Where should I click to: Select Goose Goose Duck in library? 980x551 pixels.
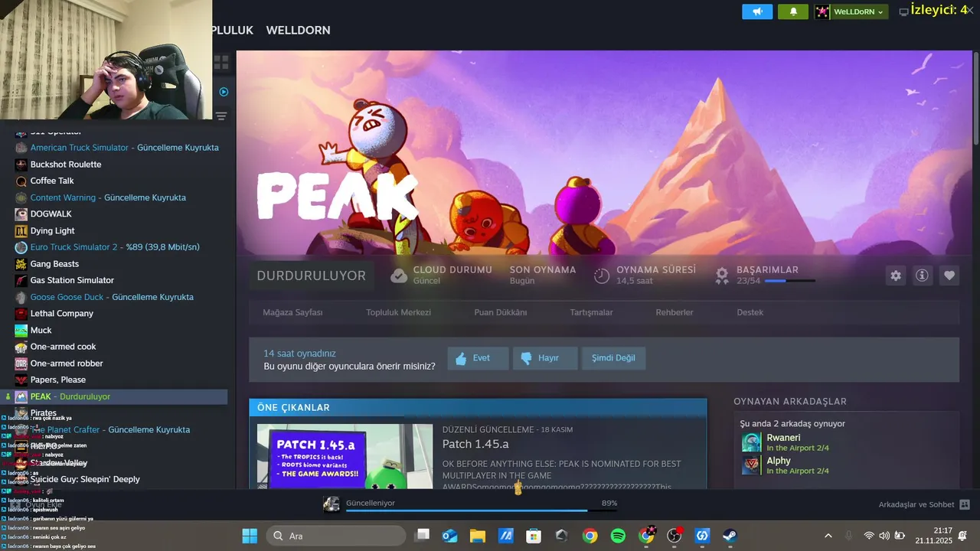pyautogui.click(x=112, y=297)
